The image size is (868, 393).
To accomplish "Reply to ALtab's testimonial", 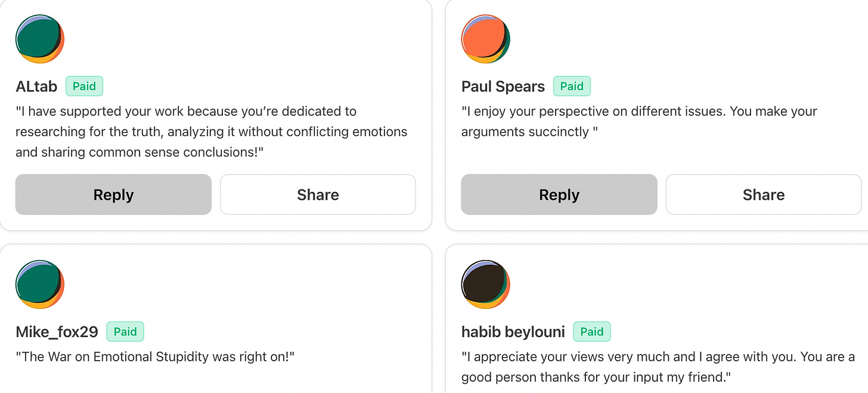I will tap(113, 194).
